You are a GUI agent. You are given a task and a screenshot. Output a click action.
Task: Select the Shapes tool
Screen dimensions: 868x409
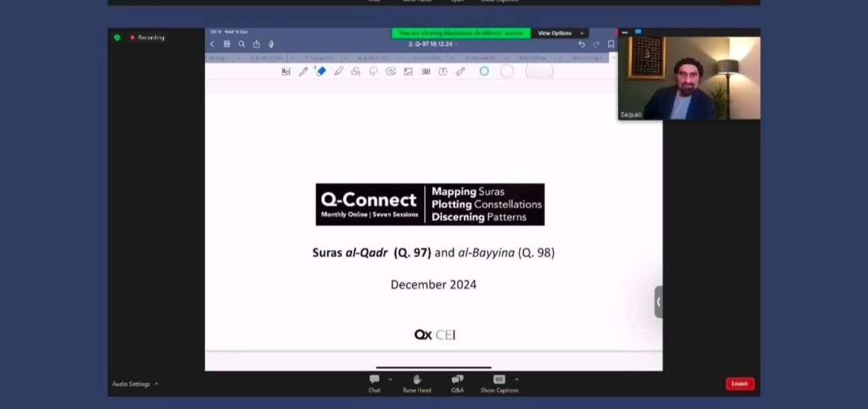(356, 71)
